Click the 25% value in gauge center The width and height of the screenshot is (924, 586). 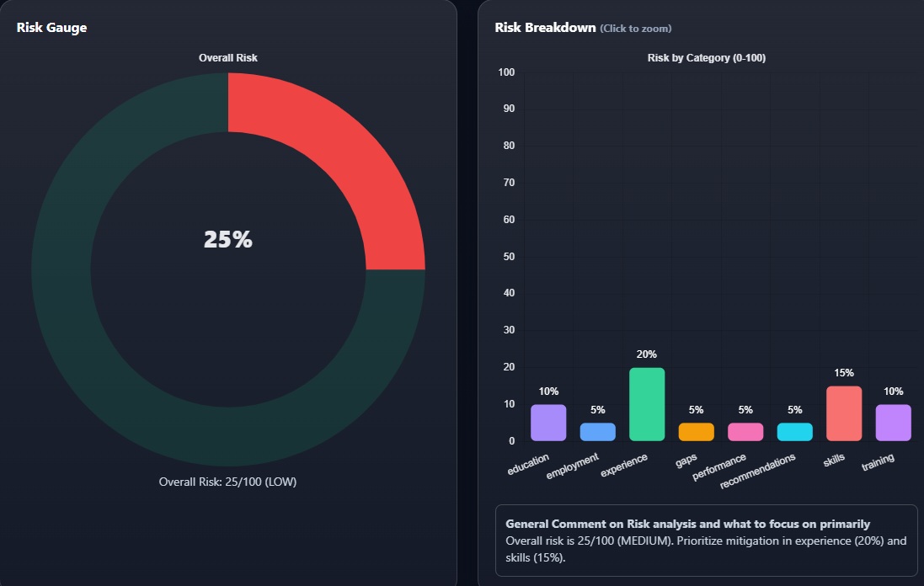coord(228,240)
